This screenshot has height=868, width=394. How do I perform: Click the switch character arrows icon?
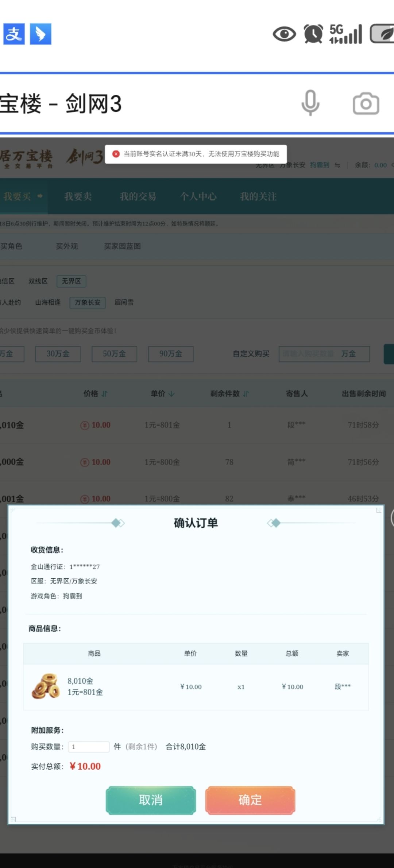[x=337, y=165]
